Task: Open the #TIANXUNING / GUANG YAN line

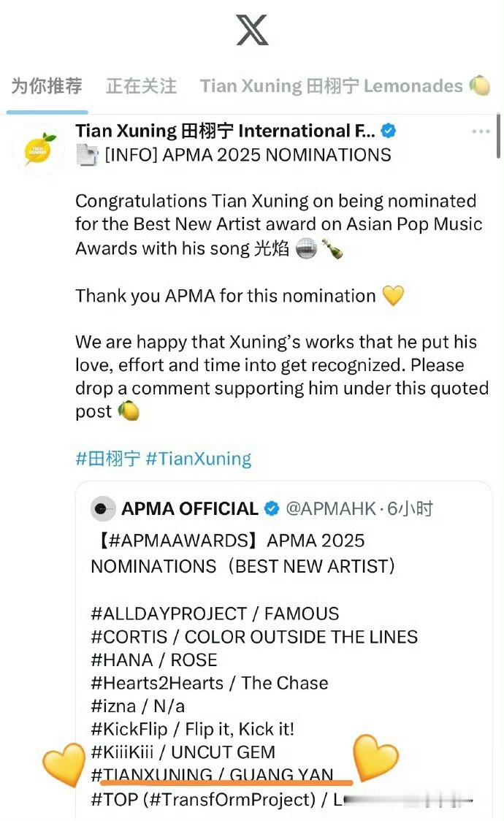Action: (212, 775)
